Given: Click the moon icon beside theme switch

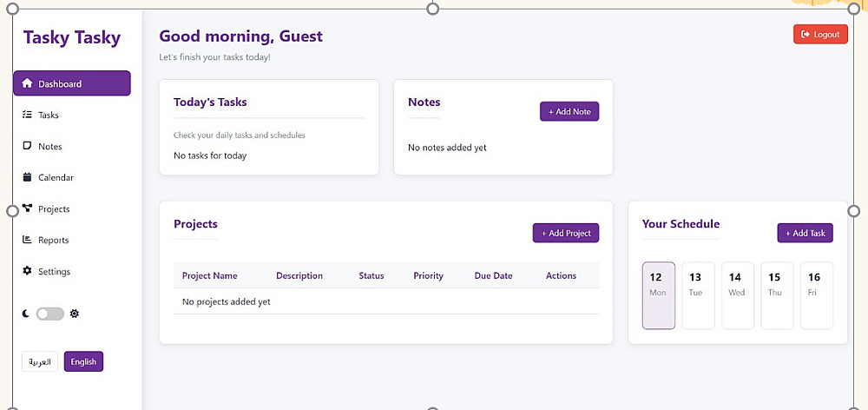Looking at the screenshot, I should 26,314.
